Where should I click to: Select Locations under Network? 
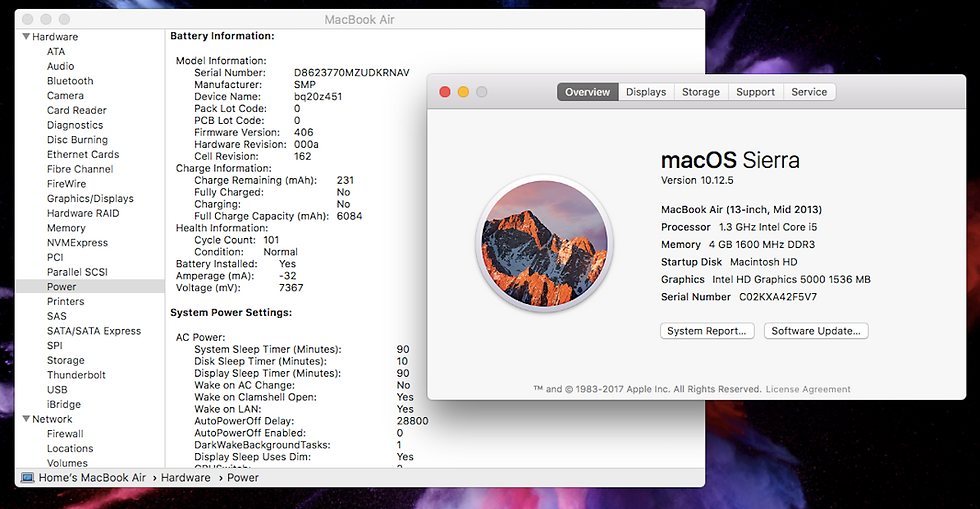[x=70, y=449]
